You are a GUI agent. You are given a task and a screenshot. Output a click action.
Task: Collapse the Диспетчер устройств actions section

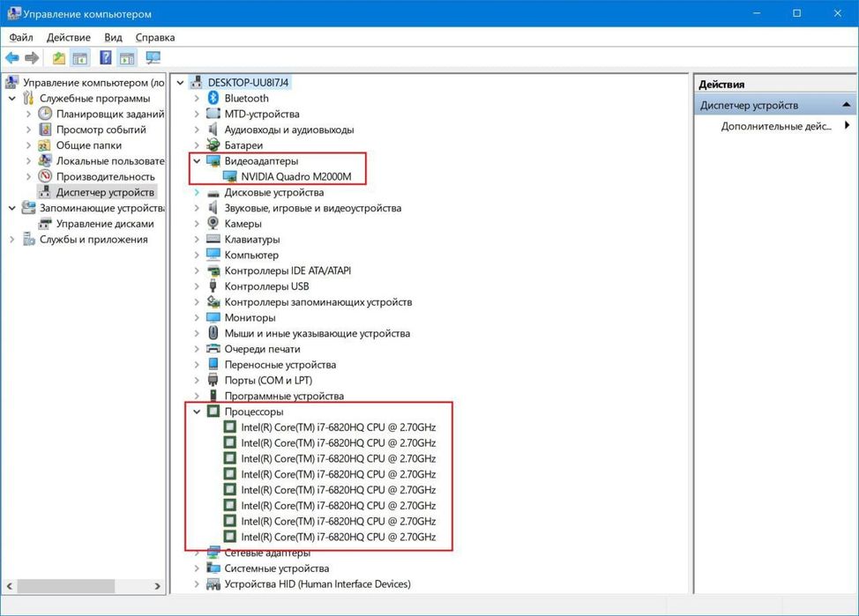click(x=847, y=105)
